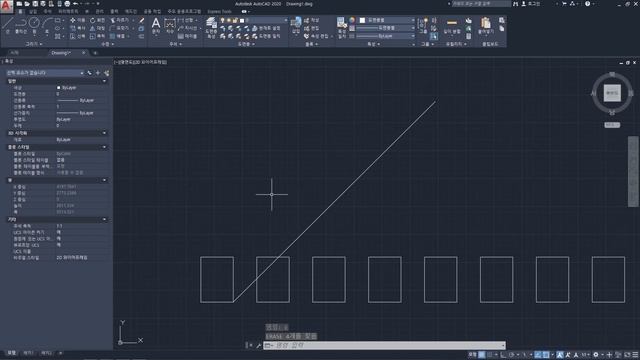Select the Polyline draw tool
This screenshot has height=360, width=640.
(x=21, y=25)
